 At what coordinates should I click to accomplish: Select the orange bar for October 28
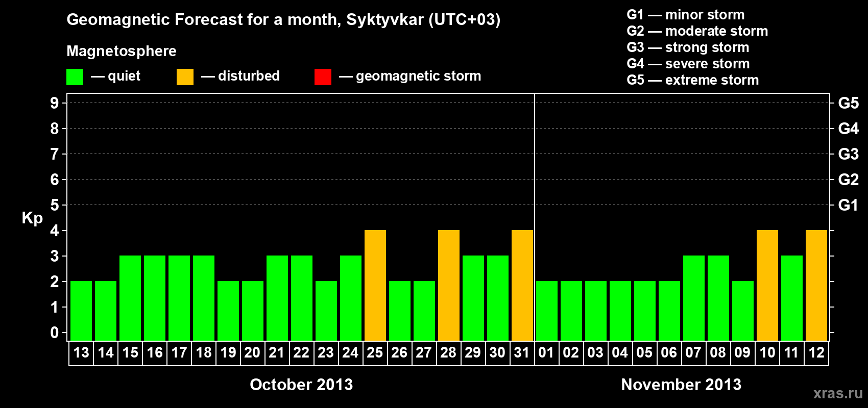click(x=449, y=285)
